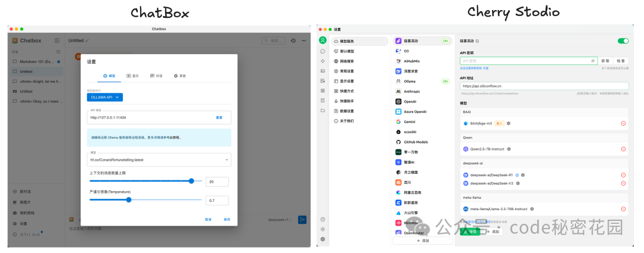Image resolution: width=644 pixels, height=253 pixels.
Task: Open the history clock icon in Chatbox toolbar
Action: point(293,40)
